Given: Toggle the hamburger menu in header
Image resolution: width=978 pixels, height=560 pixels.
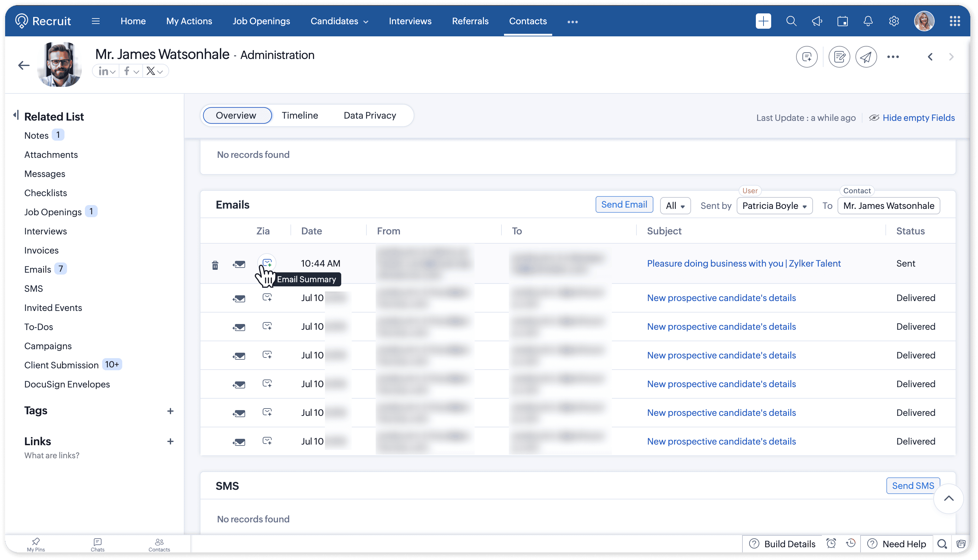Looking at the screenshot, I should point(96,21).
